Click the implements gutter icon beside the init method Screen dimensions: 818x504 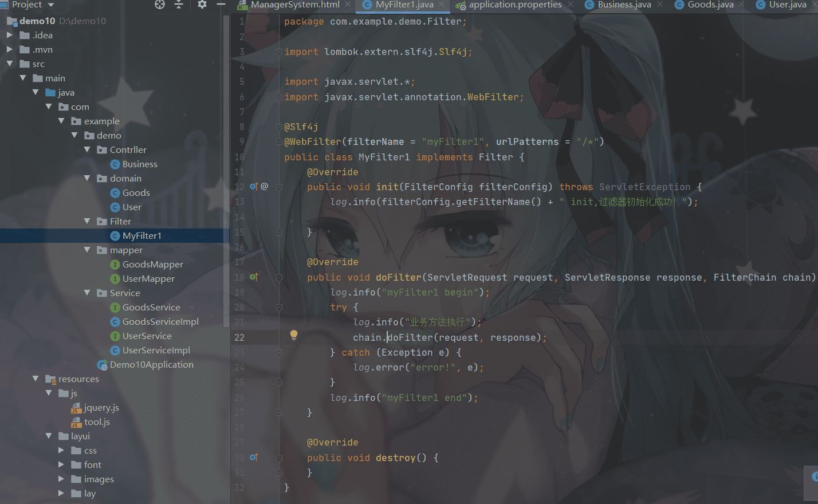(x=254, y=186)
